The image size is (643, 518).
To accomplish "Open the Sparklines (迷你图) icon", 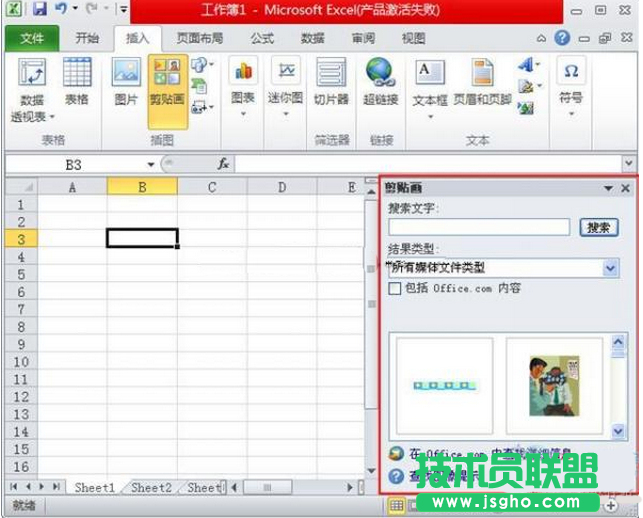I will 286,71.
